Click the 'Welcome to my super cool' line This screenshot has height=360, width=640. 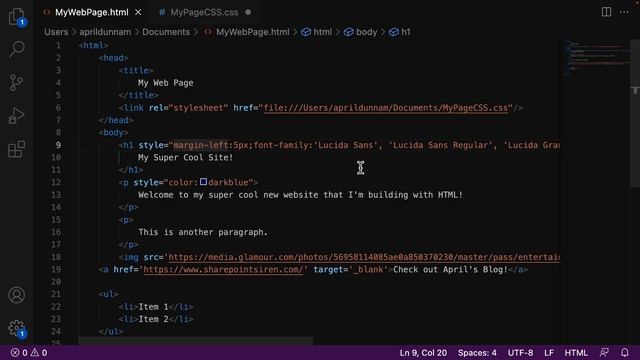(x=300, y=195)
